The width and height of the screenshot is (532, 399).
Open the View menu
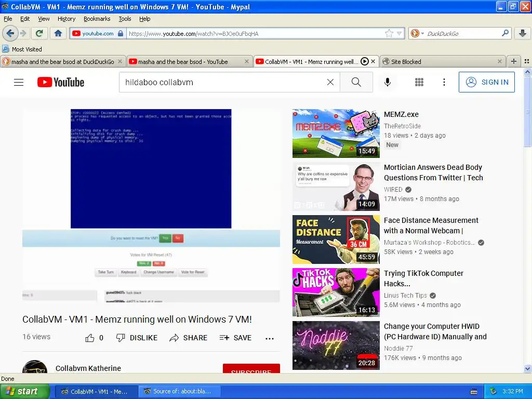[x=44, y=19]
